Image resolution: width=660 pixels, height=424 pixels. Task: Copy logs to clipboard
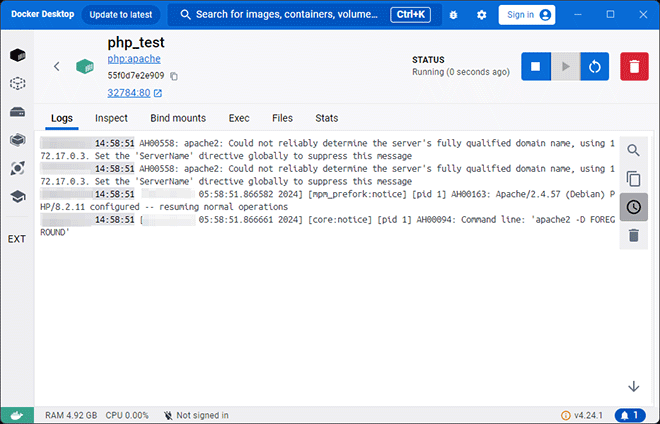pos(633,179)
